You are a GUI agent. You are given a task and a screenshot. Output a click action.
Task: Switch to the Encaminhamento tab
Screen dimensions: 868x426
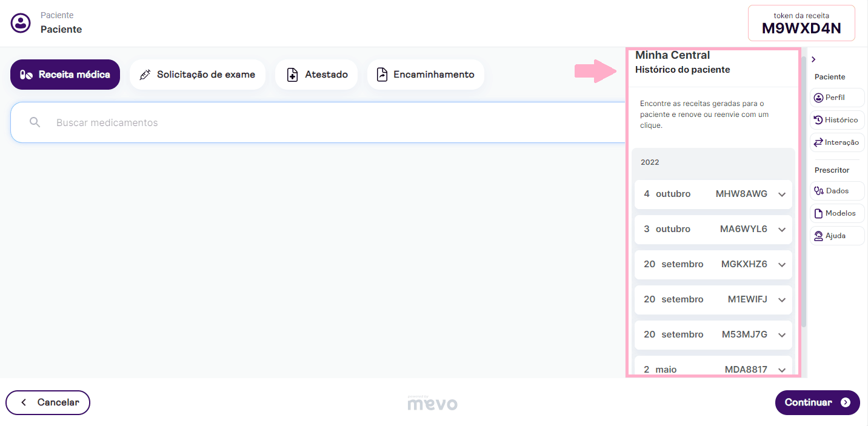pyautogui.click(x=426, y=75)
